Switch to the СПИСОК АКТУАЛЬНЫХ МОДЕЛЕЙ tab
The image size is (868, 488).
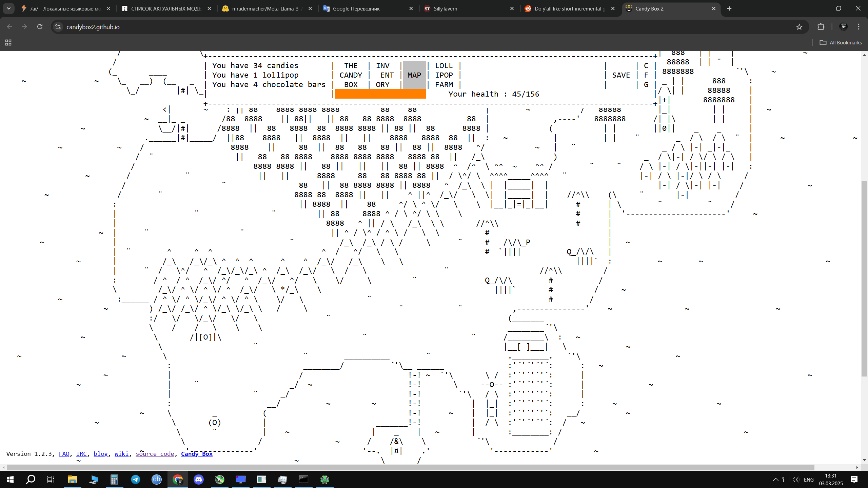coord(166,8)
